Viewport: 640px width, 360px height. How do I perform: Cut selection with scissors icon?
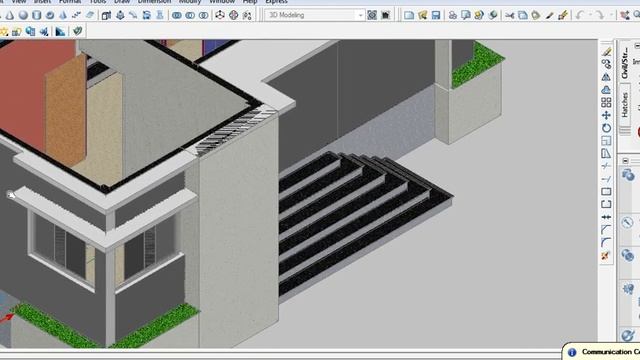tap(509, 16)
